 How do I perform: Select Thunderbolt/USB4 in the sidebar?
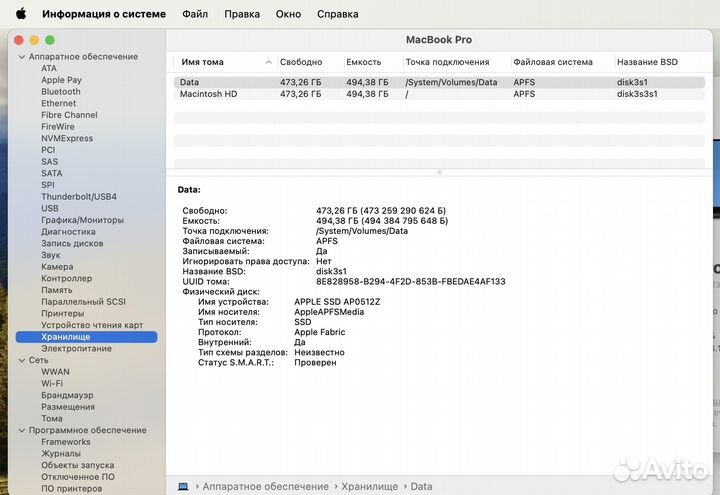point(79,197)
